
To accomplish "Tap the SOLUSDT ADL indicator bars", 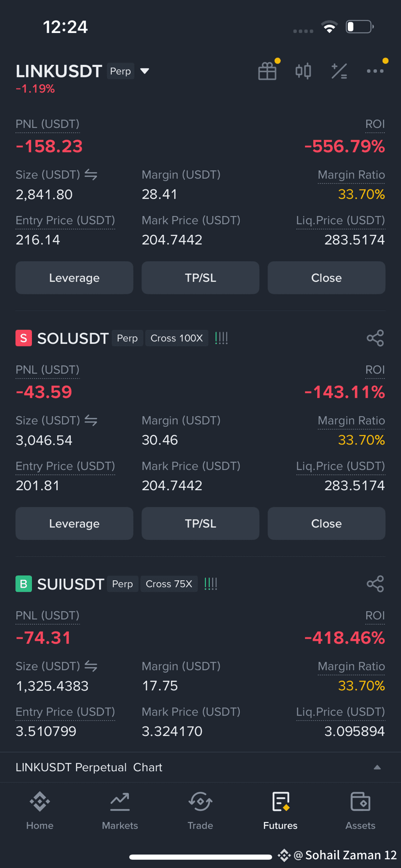I will click(221, 338).
